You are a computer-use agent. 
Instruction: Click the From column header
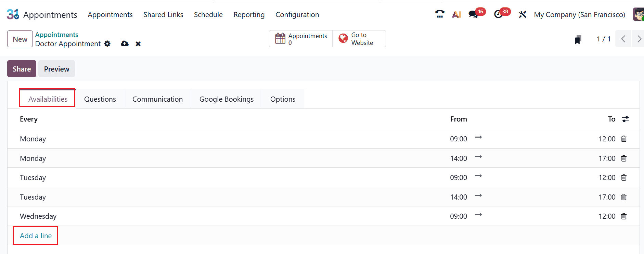pyautogui.click(x=459, y=119)
